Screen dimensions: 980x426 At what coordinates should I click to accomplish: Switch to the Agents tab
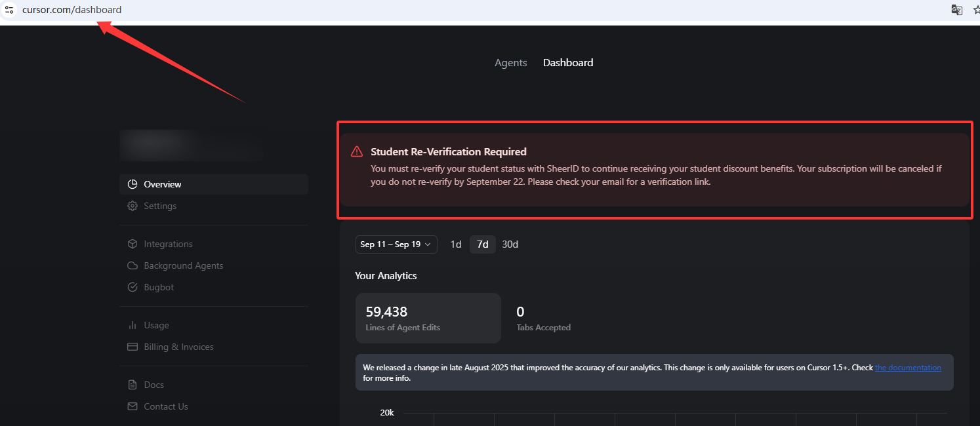[511, 63]
